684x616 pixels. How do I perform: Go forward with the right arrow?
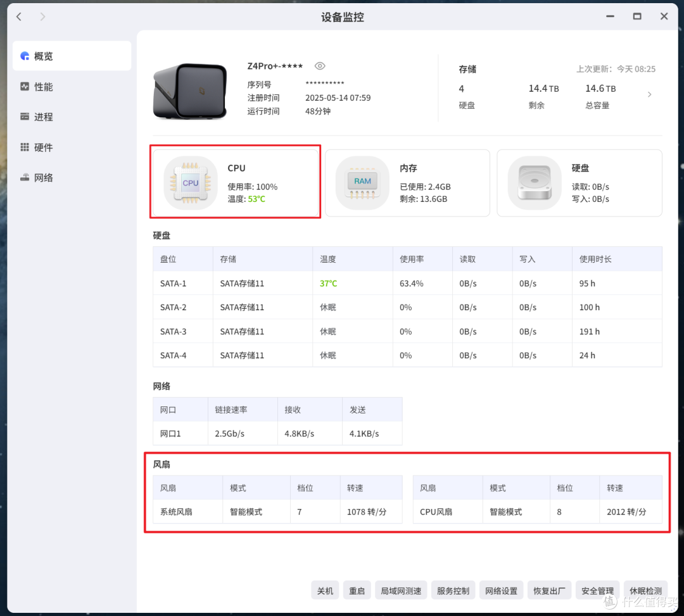click(x=42, y=16)
